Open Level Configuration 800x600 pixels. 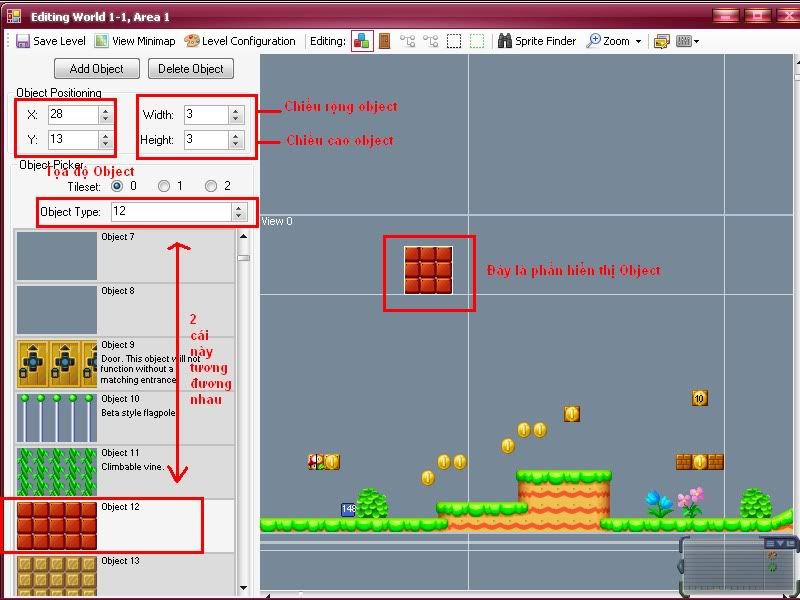(x=240, y=41)
